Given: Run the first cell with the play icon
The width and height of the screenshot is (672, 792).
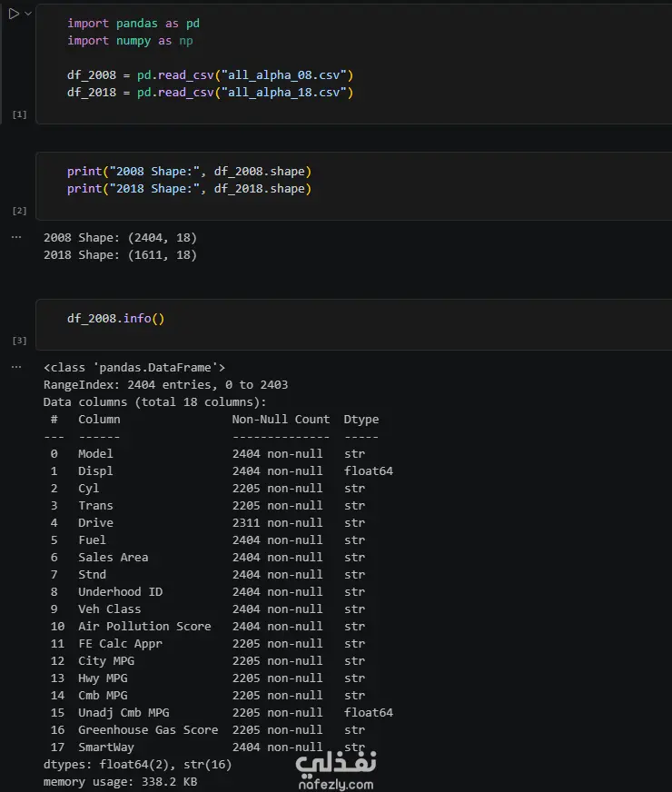Looking at the screenshot, I should pos(14,14).
